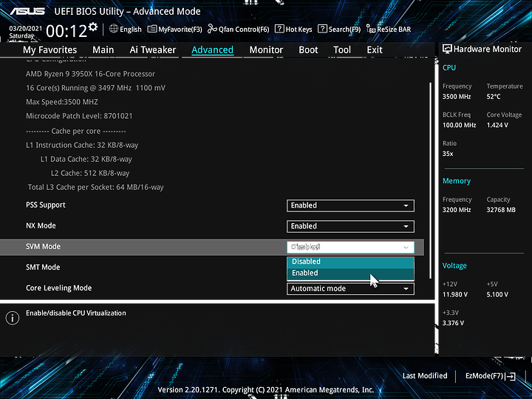
Task: Click the Qfan Control fan icon
Action: click(x=212, y=29)
